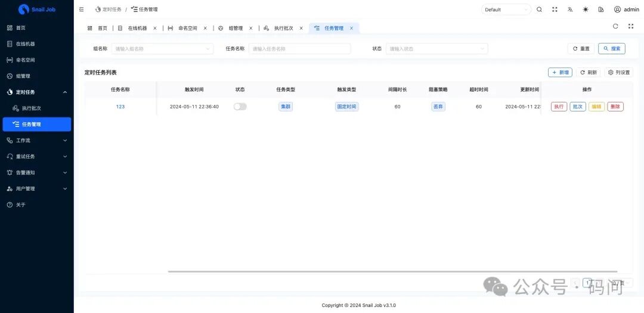The height and width of the screenshot is (313, 644).
Task: Focus the 任务名称 input field
Action: tap(299, 48)
